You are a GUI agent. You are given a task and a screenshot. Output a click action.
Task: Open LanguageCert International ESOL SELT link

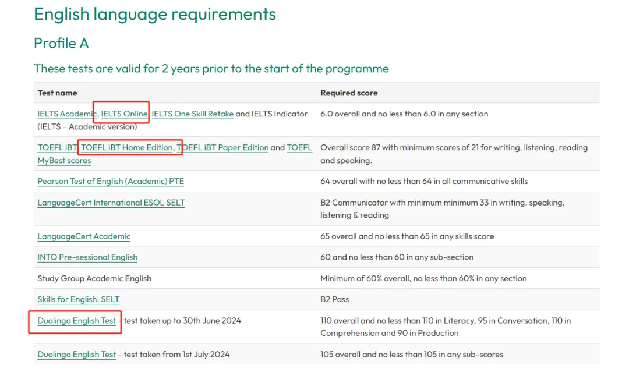[x=111, y=202]
